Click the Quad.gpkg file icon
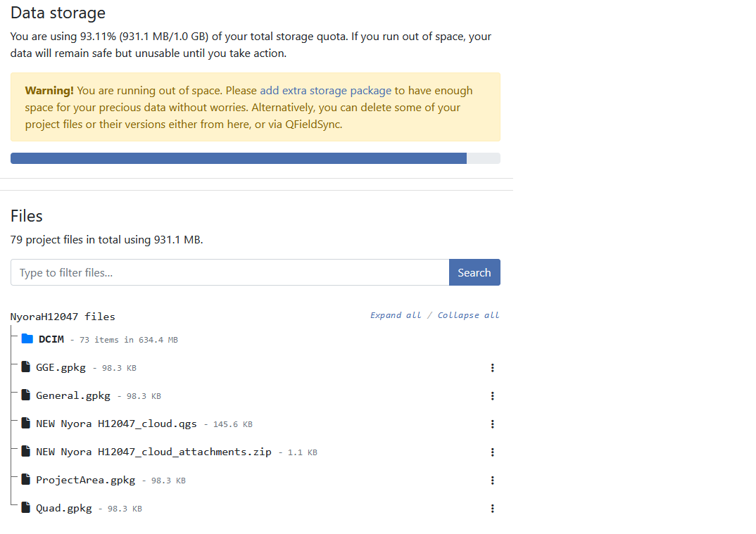 pos(26,507)
